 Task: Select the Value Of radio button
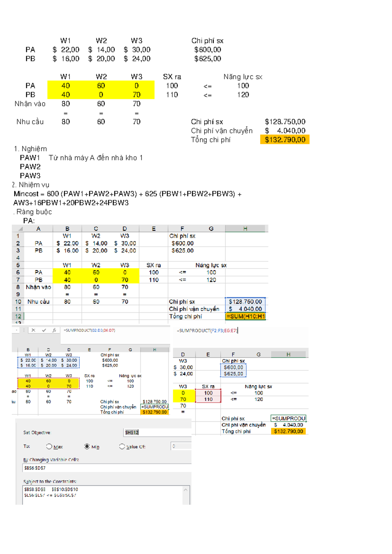pyautogui.click(x=122, y=446)
